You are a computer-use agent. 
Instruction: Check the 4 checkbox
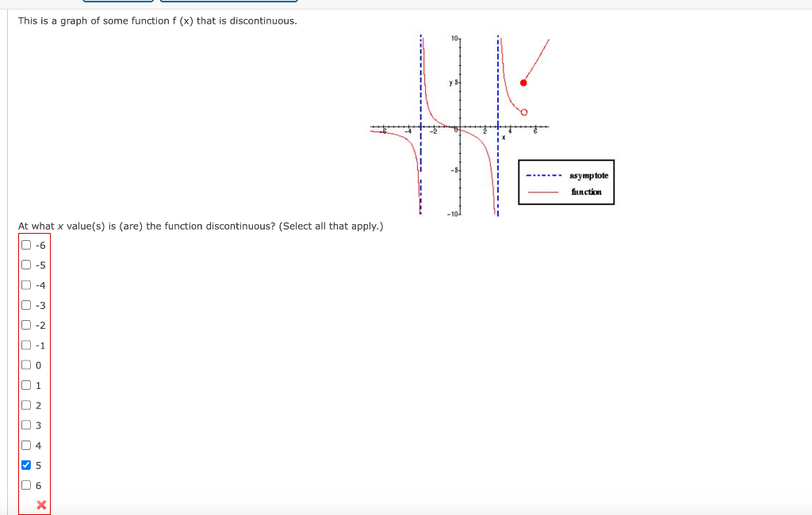25,445
